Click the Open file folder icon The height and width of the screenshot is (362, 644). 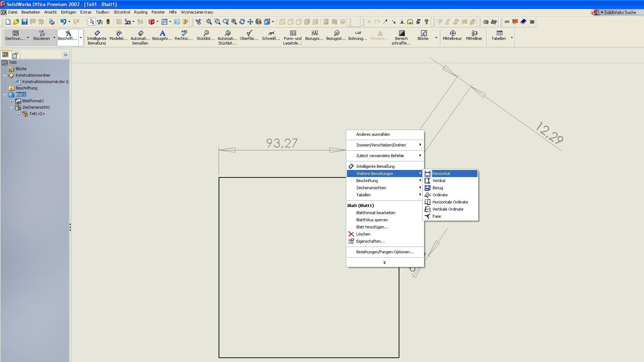click(16, 22)
